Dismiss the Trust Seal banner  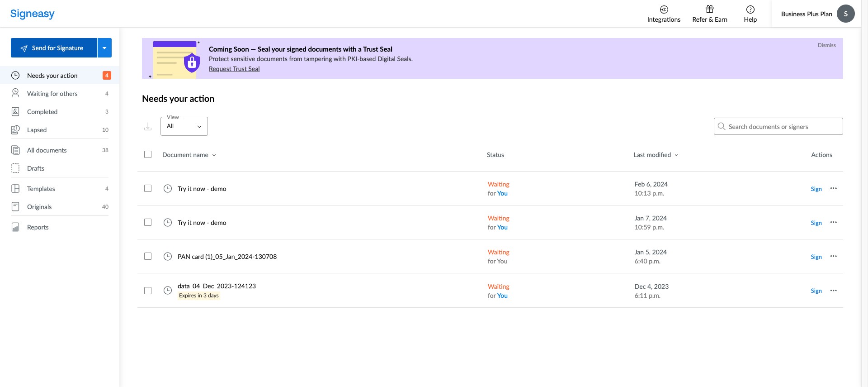point(826,45)
